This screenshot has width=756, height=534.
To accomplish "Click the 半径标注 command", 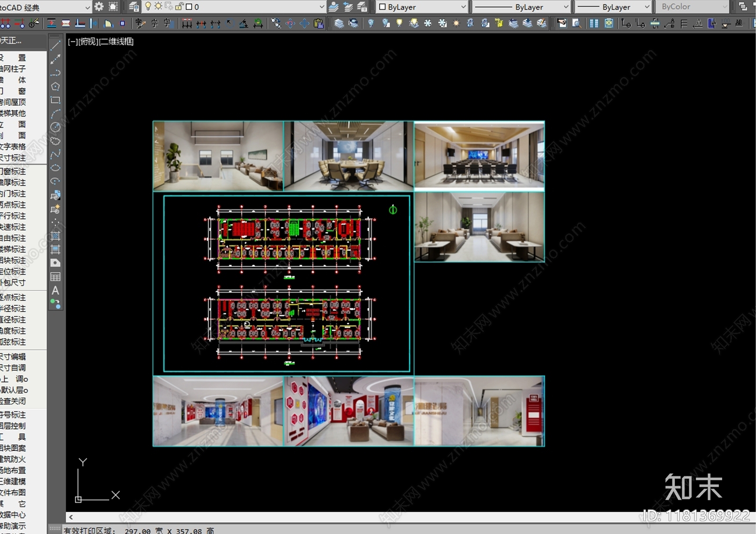I will (x=13, y=309).
